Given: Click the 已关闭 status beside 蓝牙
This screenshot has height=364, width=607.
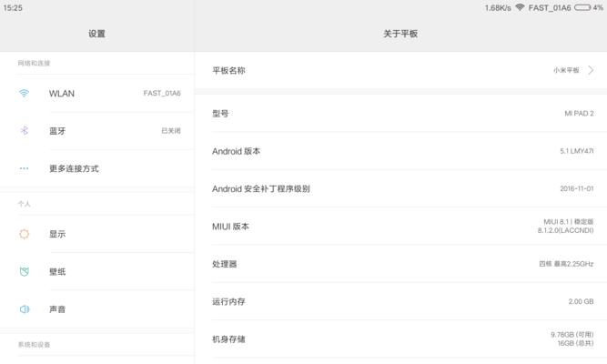Looking at the screenshot, I should [171, 131].
